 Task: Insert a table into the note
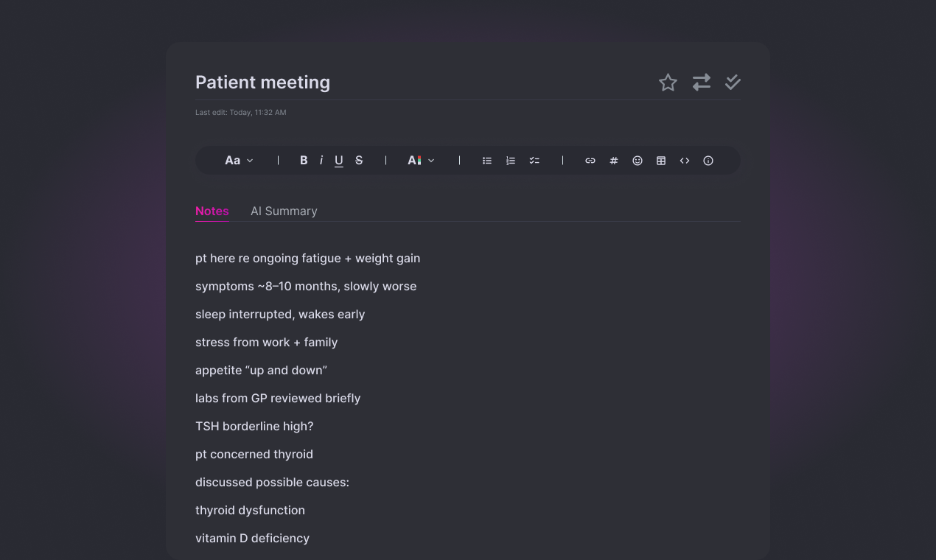660,160
